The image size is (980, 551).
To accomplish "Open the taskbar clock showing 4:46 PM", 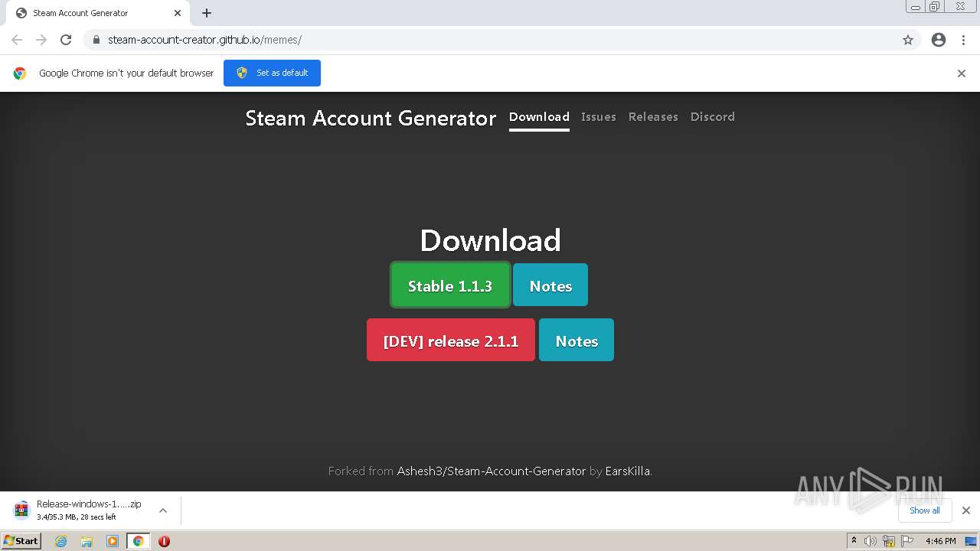I will click(940, 541).
